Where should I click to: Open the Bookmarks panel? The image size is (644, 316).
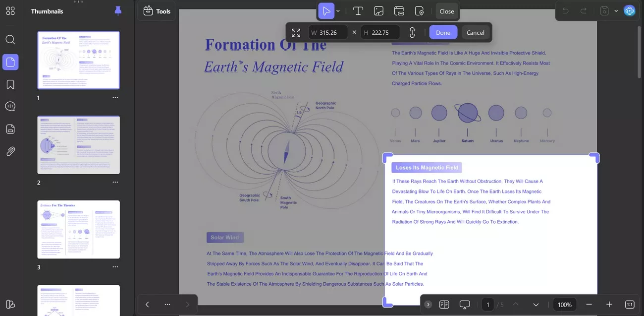[x=10, y=84]
